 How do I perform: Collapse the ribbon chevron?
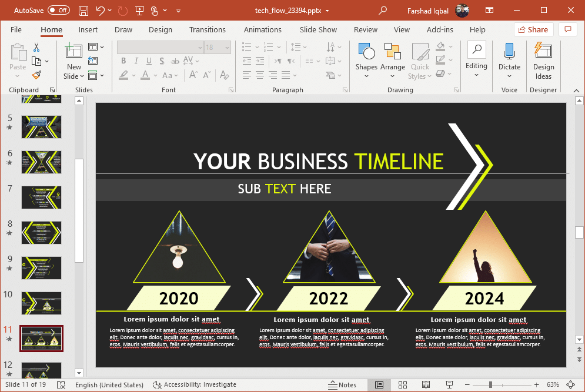click(576, 91)
